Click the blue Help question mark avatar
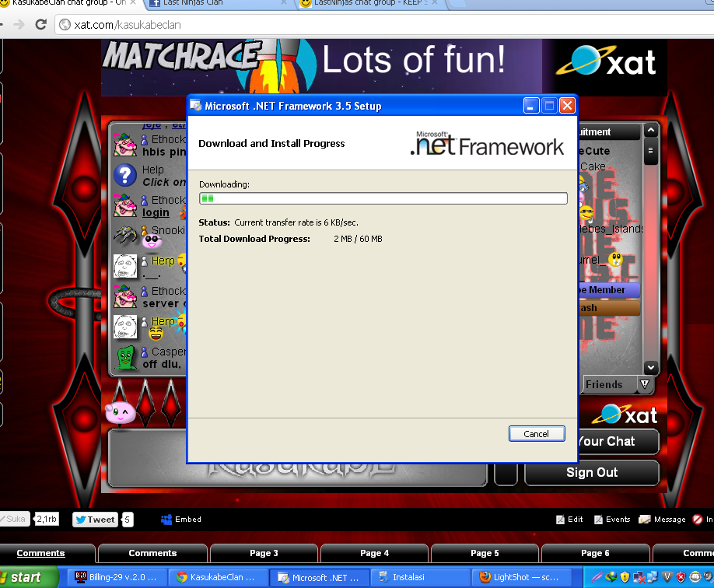This screenshot has height=588, width=714. [x=125, y=175]
